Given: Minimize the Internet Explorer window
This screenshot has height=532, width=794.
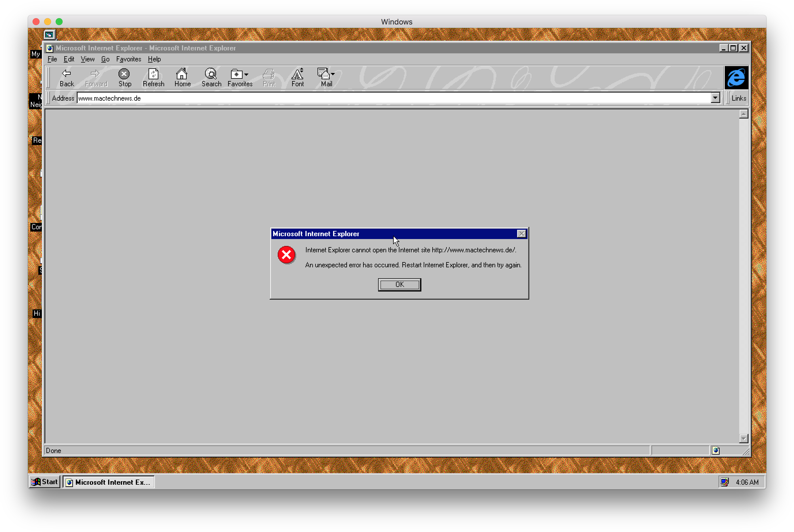Looking at the screenshot, I should 723,48.
